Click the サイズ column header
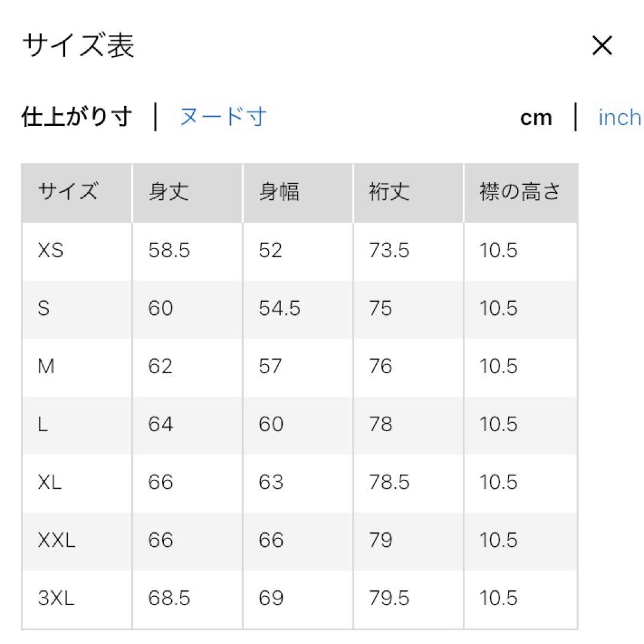 67,193
